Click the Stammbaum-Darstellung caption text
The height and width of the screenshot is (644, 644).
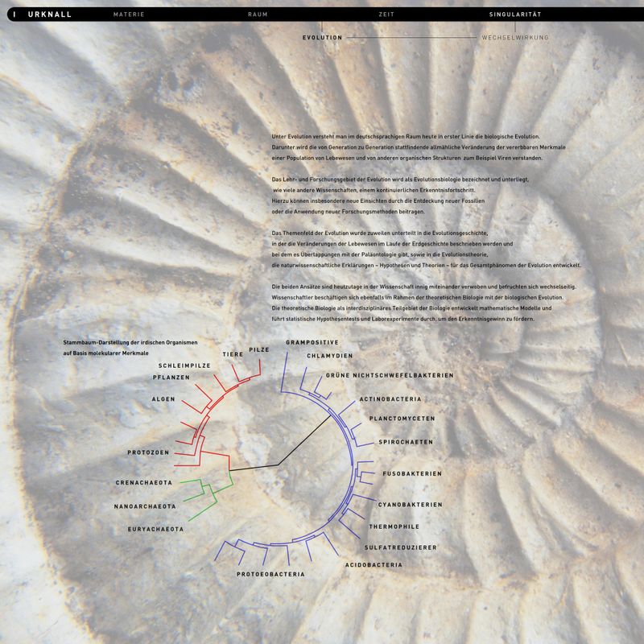(x=130, y=348)
